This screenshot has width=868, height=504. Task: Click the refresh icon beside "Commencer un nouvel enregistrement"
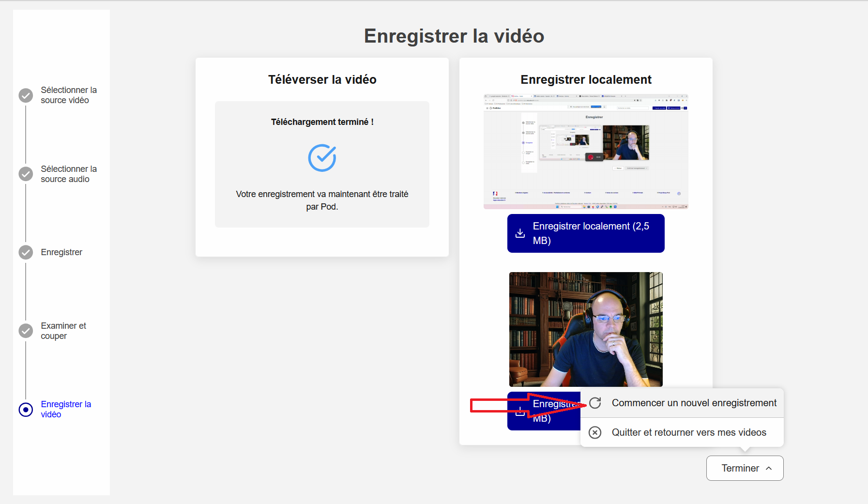(595, 402)
